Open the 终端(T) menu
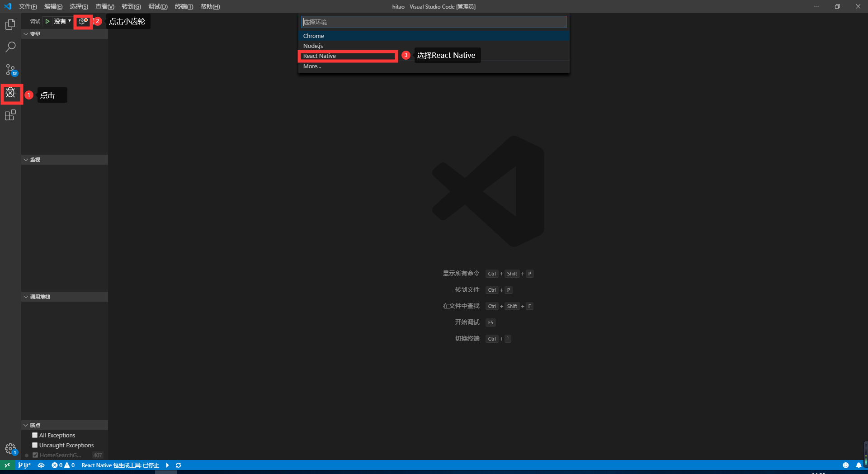This screenshot has height=474, width=868. coord(183,6)
